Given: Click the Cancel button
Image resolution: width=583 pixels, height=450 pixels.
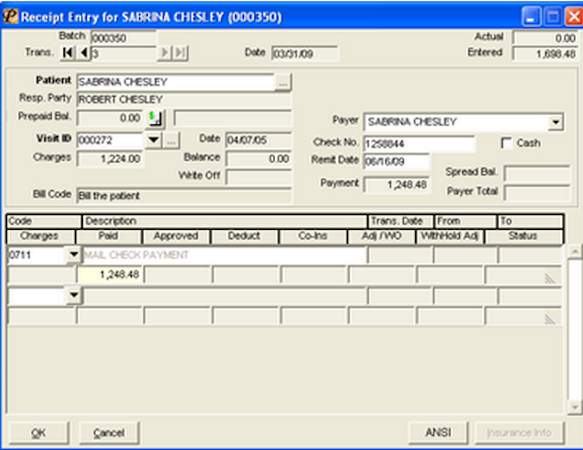Looking at the screenshot, I should click(x=109, y=433).
